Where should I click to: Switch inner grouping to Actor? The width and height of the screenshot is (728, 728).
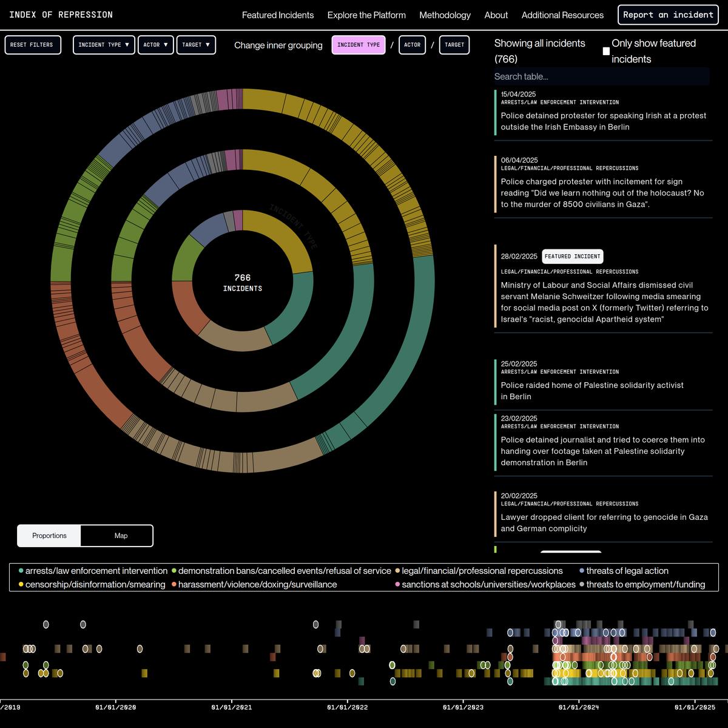[412, 45]
